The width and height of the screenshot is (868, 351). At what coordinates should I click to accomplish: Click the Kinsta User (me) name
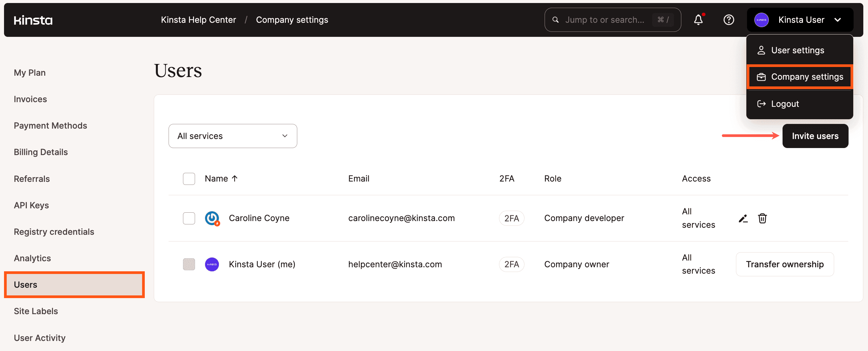[x=262, y=265]
